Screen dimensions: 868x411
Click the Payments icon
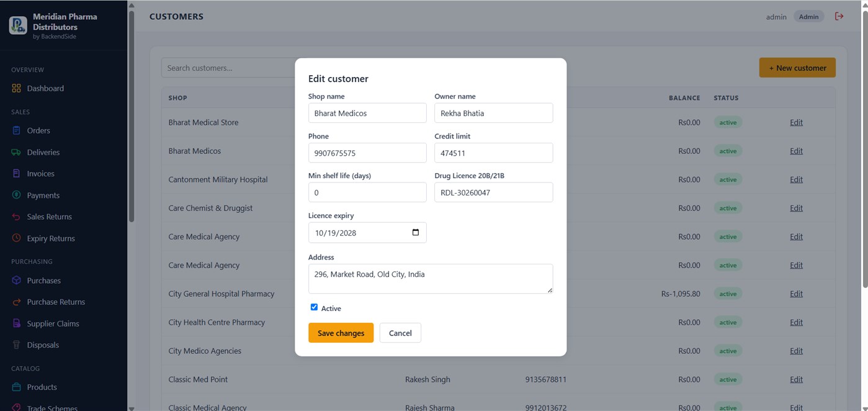coord(16,195)
